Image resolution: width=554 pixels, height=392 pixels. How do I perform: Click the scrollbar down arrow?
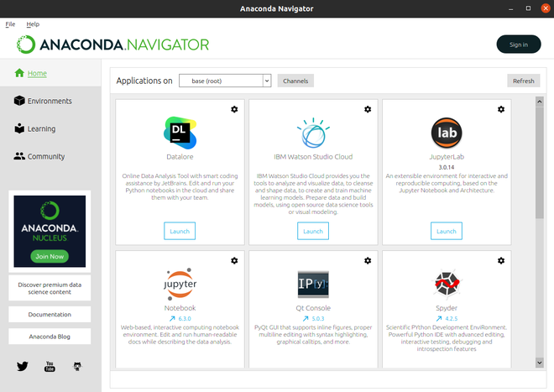click(x=540, y=363)
